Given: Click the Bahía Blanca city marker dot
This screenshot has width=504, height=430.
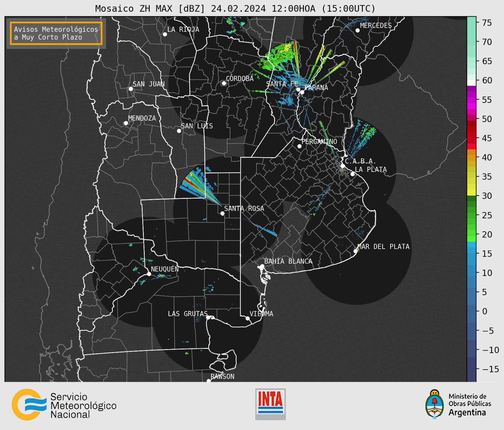Looking at the screenshot, I should pyautogui.click(x=262, y=266).
